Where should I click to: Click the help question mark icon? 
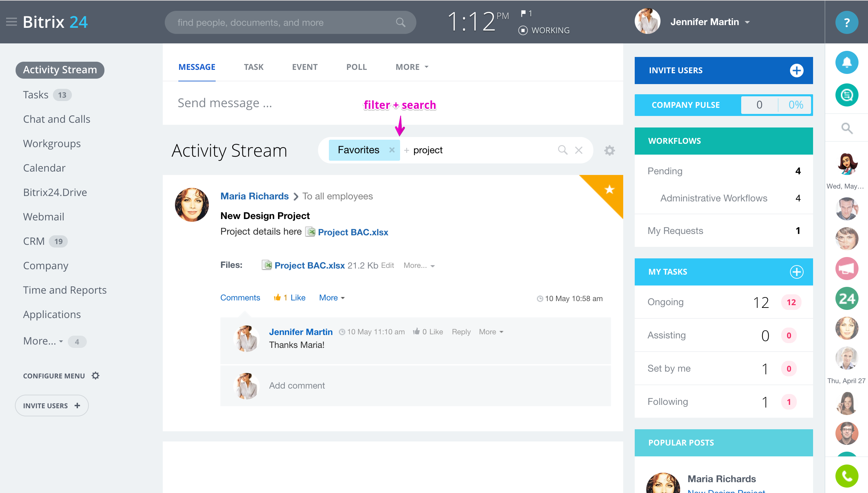(847, 22)
